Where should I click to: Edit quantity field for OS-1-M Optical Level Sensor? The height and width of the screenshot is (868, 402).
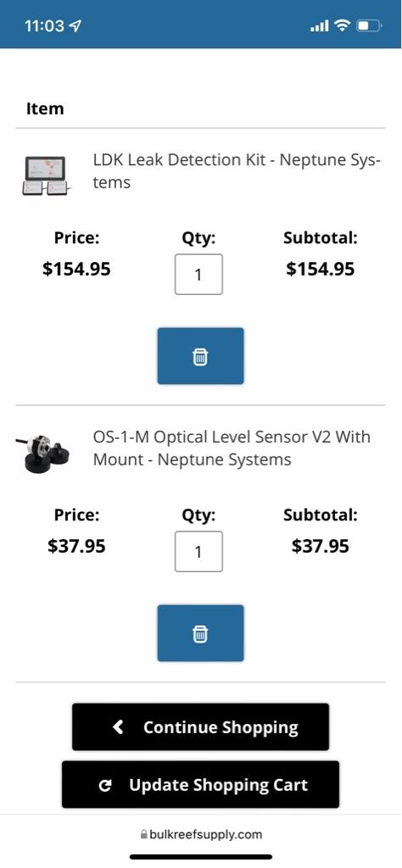tap(198, 552)
